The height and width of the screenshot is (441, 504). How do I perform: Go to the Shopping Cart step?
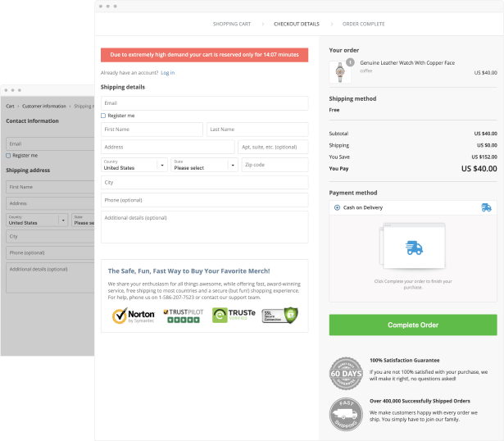point(232,25)
